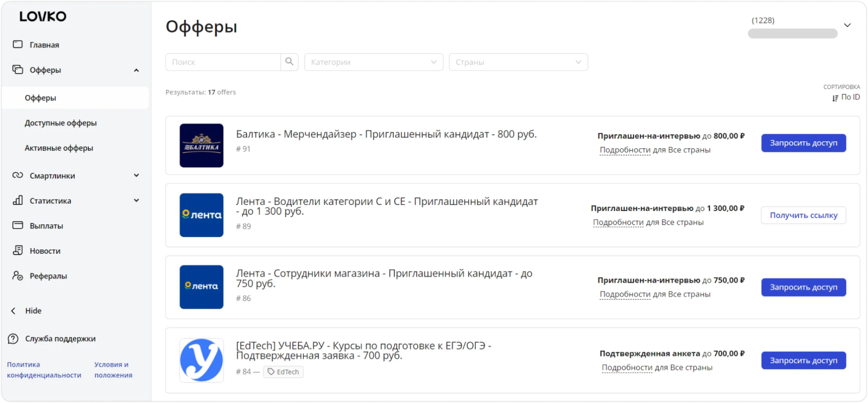Request access for Лента store staff offer
Screen dimensions: 868x403
click(x=803, y=287)
